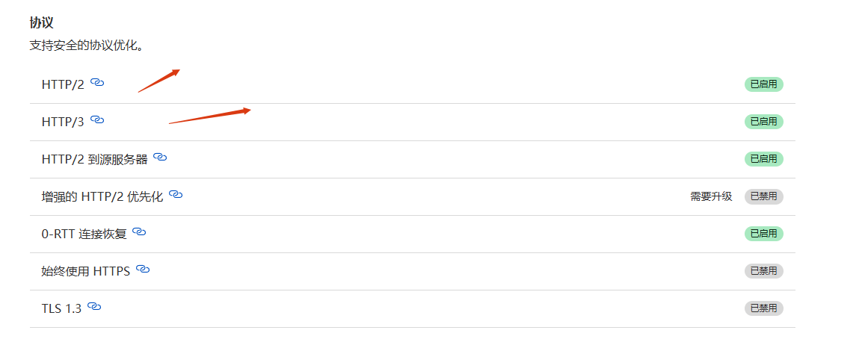Click the link icon beside HTTP/2
Viewport: 868px width, 345px height.
pos(97,83)
